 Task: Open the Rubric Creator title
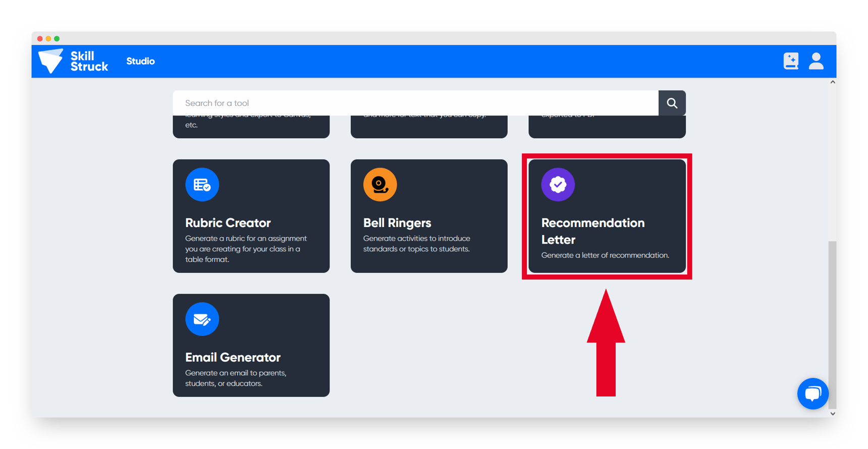click(228, 222)
